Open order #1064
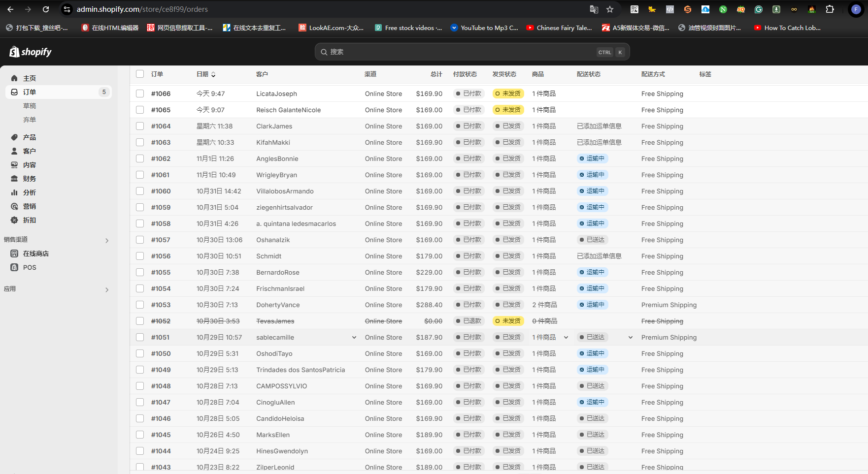The width and height of the screenshot is (868, 474). [161, 126]
